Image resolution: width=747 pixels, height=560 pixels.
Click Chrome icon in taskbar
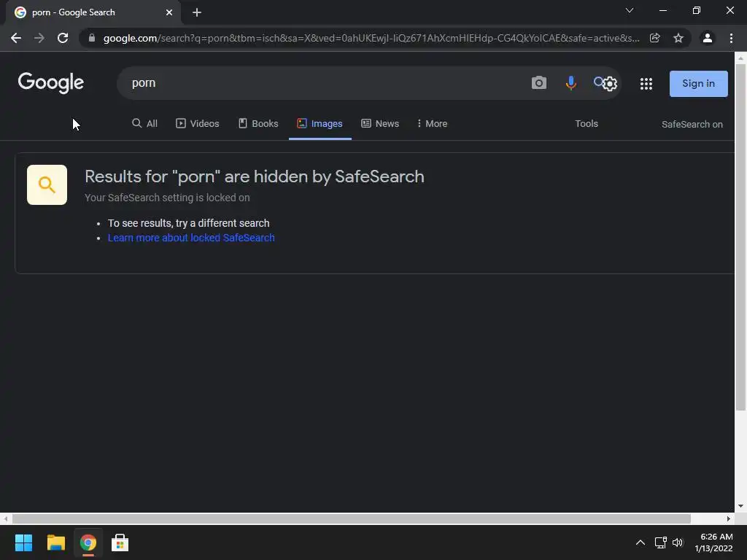point(88,542)
